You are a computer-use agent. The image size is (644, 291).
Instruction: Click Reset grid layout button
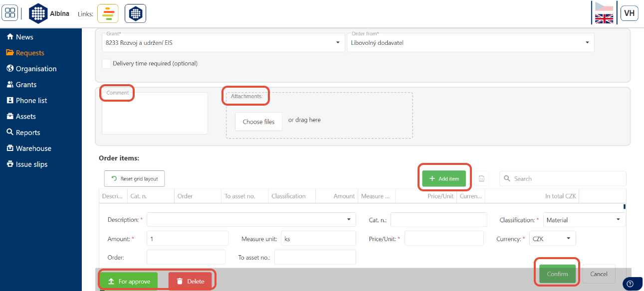point(134,179)
